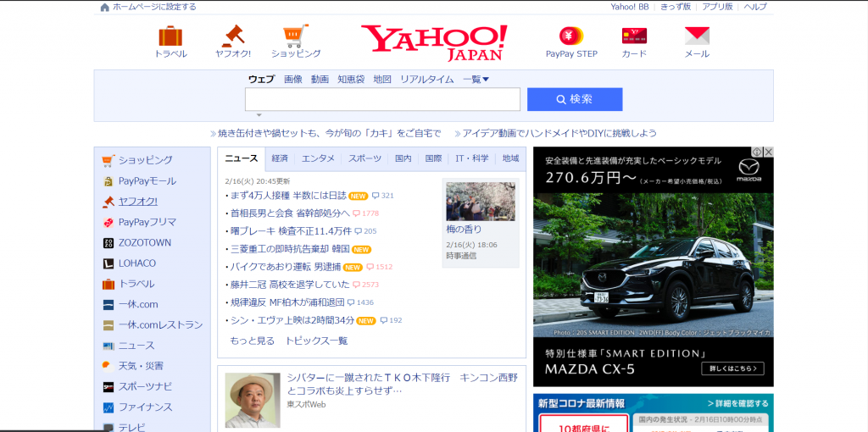This screenshot has height=432, width=868.
Task: Switch to the 国際 news tab
Action: tap(433, 158)
